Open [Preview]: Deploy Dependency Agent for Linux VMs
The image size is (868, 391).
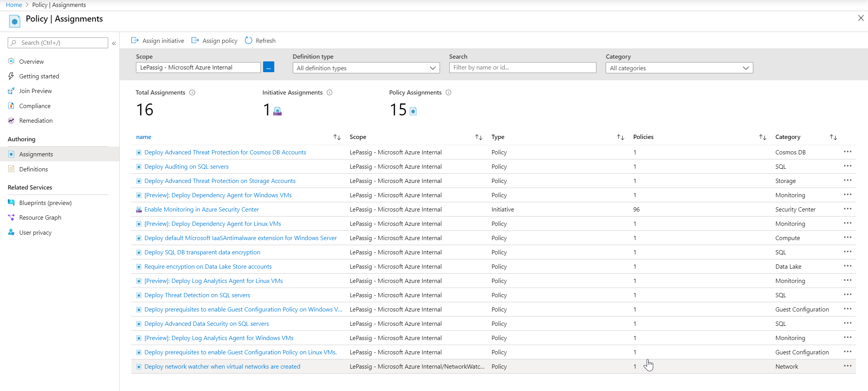click(x=213, y=223)
